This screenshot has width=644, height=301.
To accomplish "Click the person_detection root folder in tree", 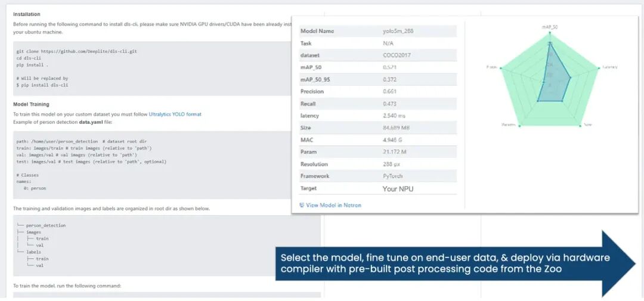I will click(x=45, y=225).
